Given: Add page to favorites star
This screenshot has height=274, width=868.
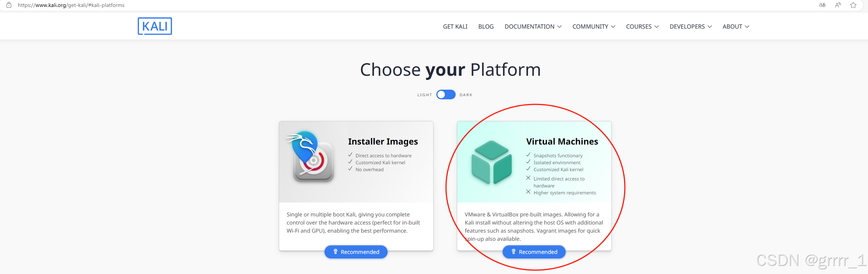Looking at the screenshot, I should point(853,5).
